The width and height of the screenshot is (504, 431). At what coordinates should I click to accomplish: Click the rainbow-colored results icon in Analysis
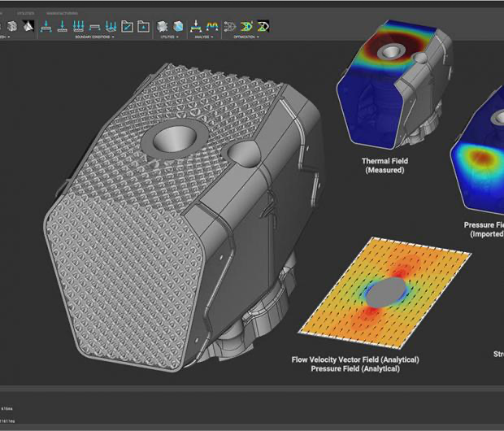[212, 27]
